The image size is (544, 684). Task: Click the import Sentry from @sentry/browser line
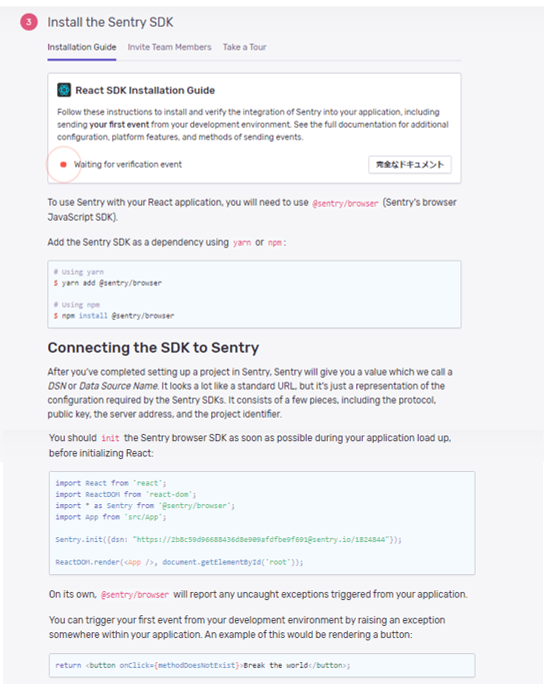pos(145,506)
